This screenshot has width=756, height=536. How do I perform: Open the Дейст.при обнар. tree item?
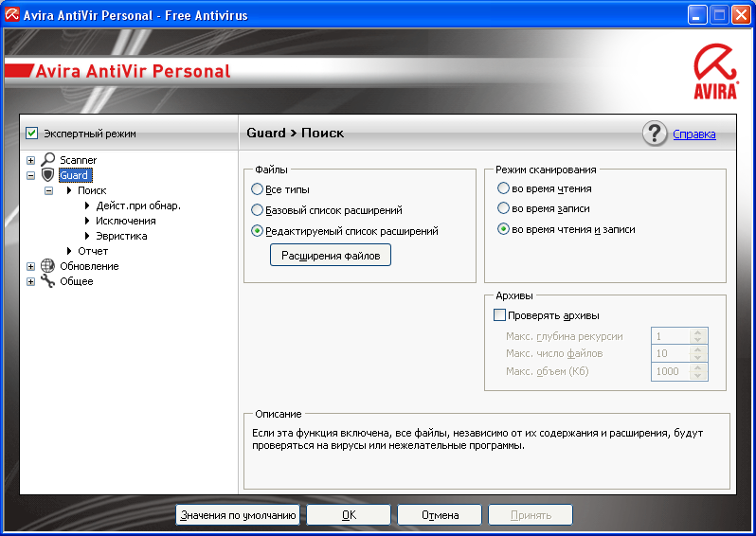[x=138, y=205]
